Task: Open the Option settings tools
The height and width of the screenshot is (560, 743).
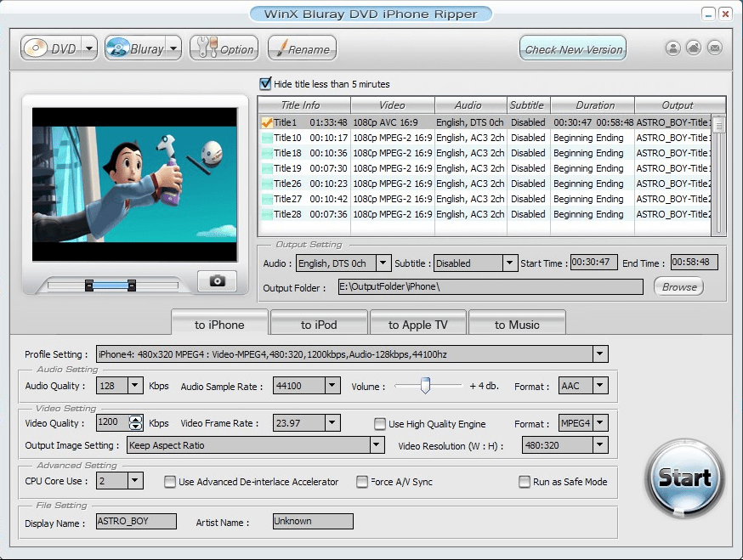Action: click(x=223, y=49)
